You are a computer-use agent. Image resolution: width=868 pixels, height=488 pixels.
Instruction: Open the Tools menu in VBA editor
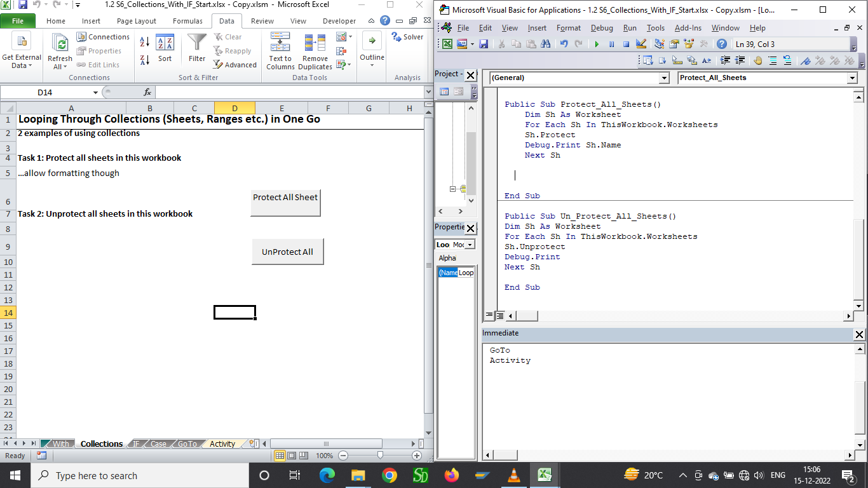[655, 28]
